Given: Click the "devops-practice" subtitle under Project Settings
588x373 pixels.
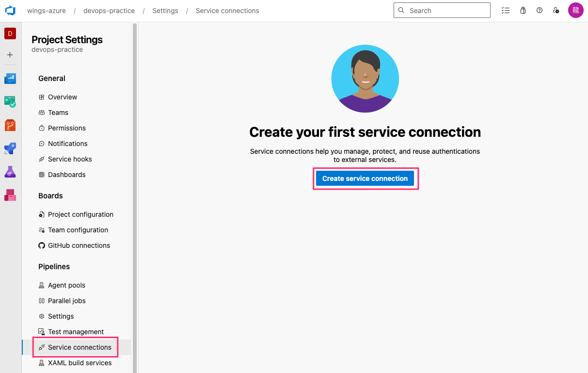Looking at the screenshot, I should (57, 49).
